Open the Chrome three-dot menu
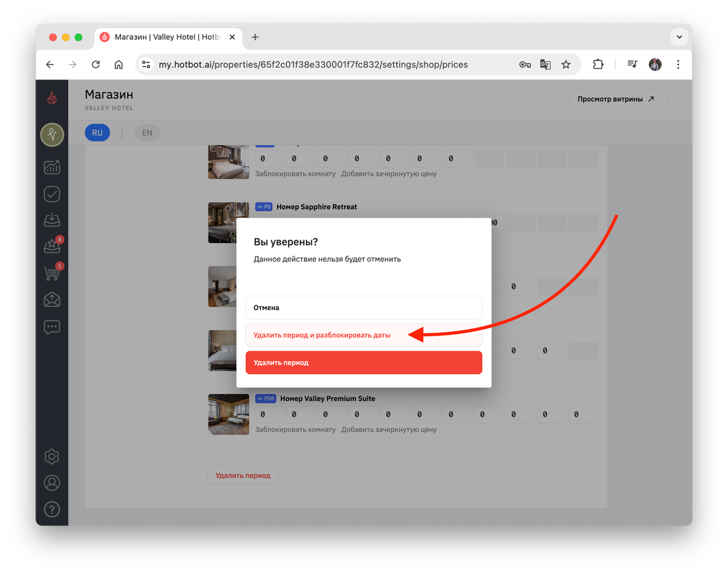Image resolution: width=728 pixels, height=573 pixels. 678,65
